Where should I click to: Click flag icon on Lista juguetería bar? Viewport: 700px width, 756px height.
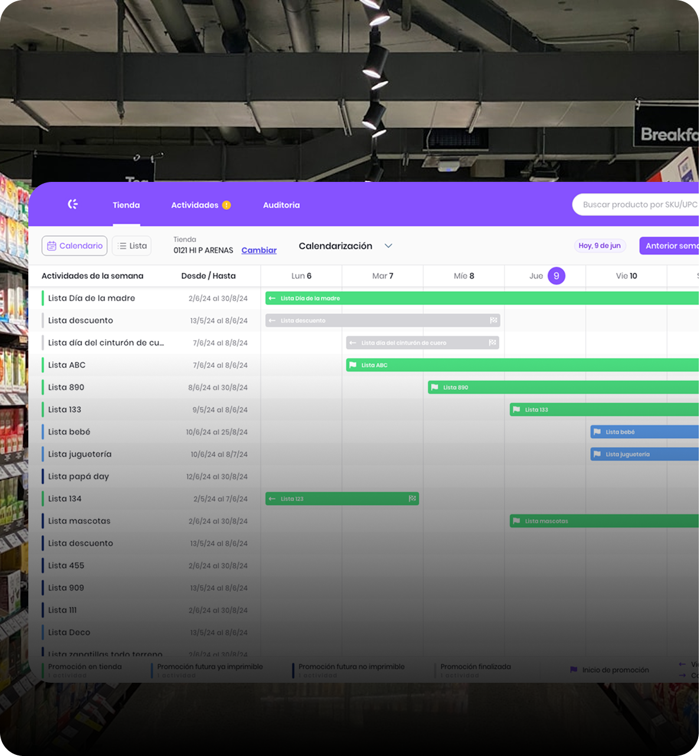coord(597,454)
